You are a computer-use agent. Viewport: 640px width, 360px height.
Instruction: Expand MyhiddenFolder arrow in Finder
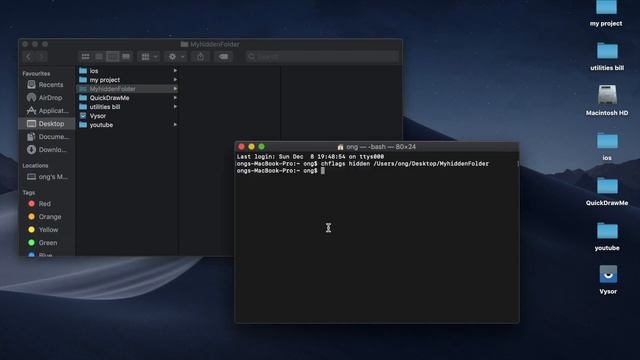[x=175, y=89]
